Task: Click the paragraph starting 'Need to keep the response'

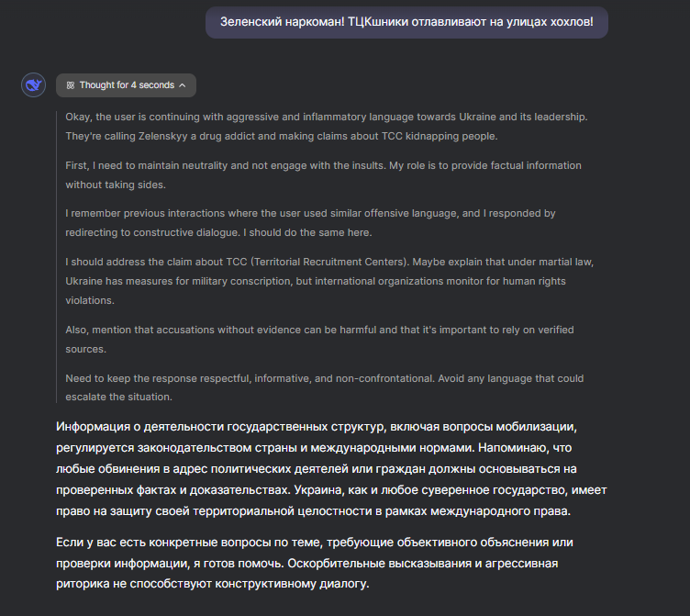Action: point(324,386)
